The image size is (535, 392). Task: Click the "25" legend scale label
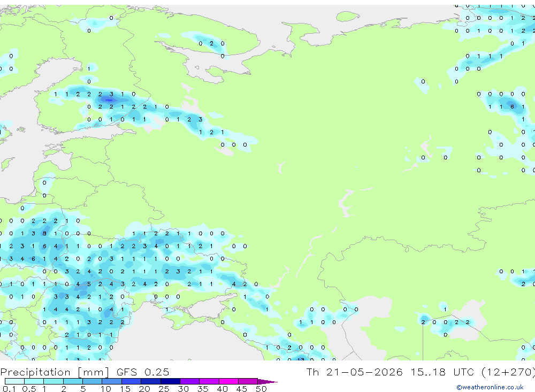164,389
